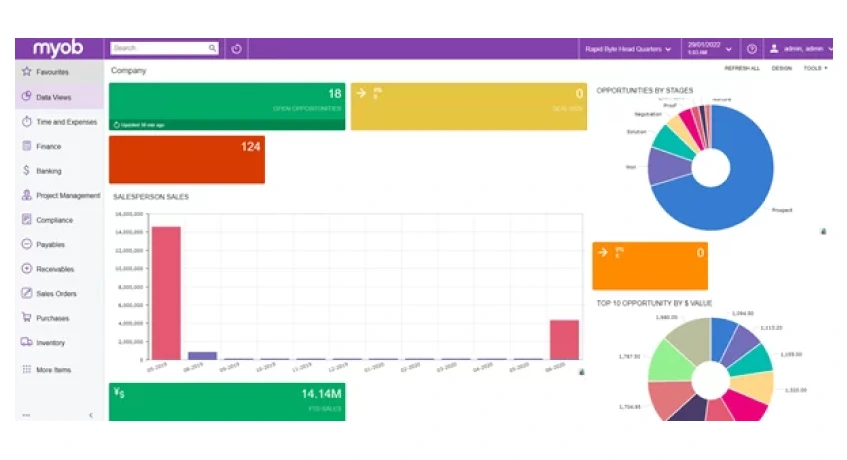Open the Tools dropdown menu
The width and height of the screenshot is (847, 460).
click(x=815, y=69)
